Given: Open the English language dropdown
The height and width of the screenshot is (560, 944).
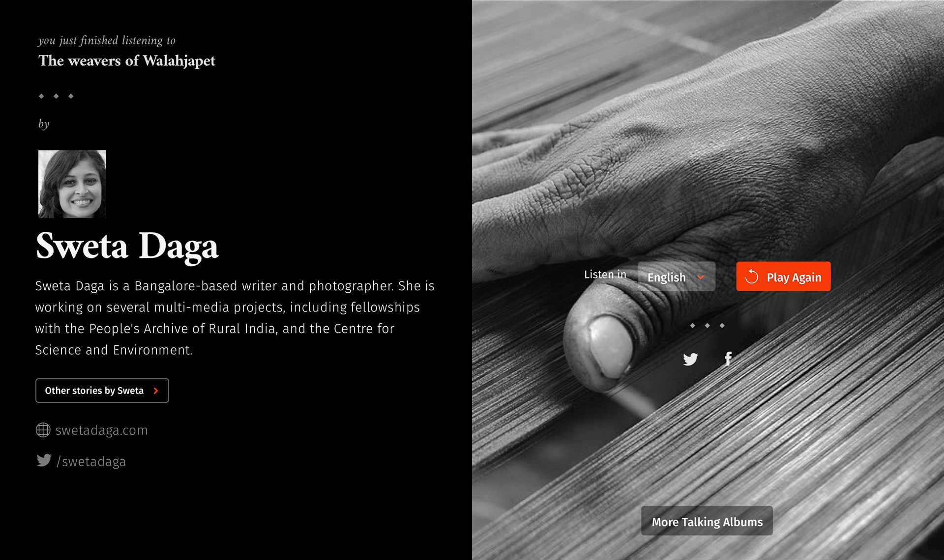Looking at the screenshot, I should [x=676, y=277].
